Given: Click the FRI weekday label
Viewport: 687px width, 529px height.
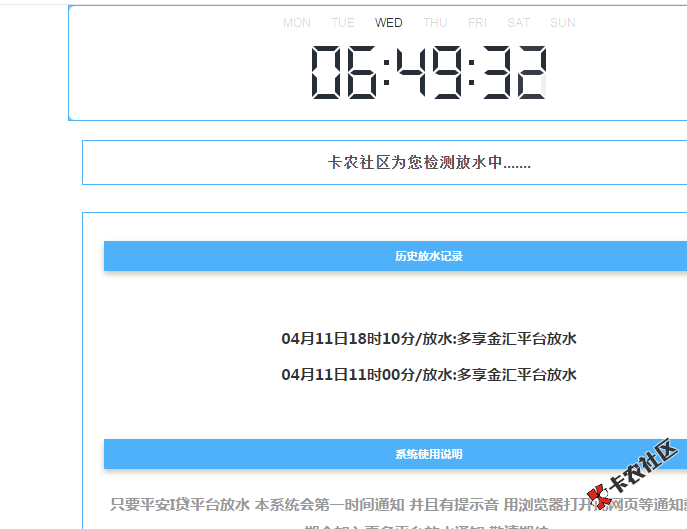Looking at the screenshot, I should click(477, 23).
